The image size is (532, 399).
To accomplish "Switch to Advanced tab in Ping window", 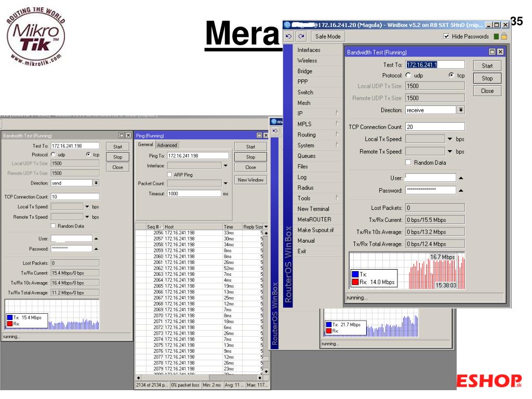I will click(x=167, y=145).
